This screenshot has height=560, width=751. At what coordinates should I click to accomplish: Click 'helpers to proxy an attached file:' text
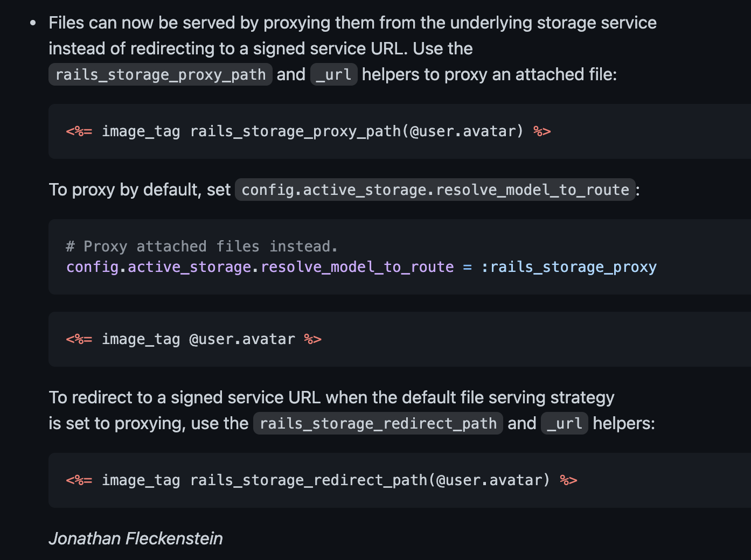click(x=489, y=74)
